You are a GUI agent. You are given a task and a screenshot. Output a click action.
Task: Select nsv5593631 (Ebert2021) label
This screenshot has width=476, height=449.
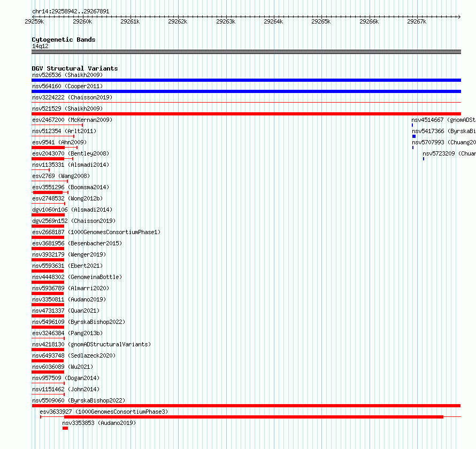click(67, 266)
